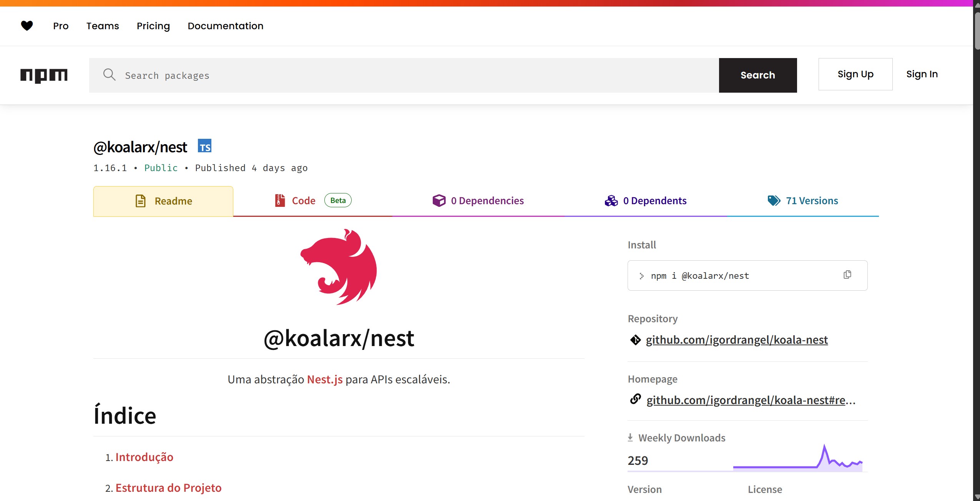Open Pricing in top navigation
This screenshot has width=980, height=501.
coord(153,26)
